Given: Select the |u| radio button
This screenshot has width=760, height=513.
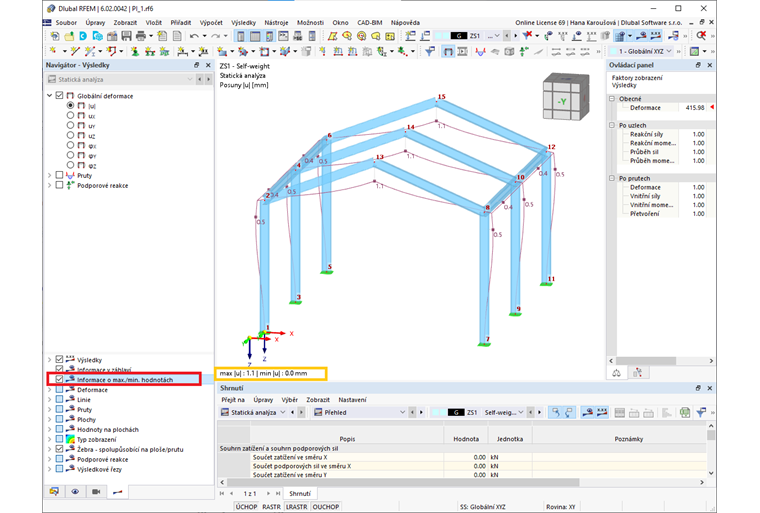Looking at the screenshot, I should click(x=70, y=105).
